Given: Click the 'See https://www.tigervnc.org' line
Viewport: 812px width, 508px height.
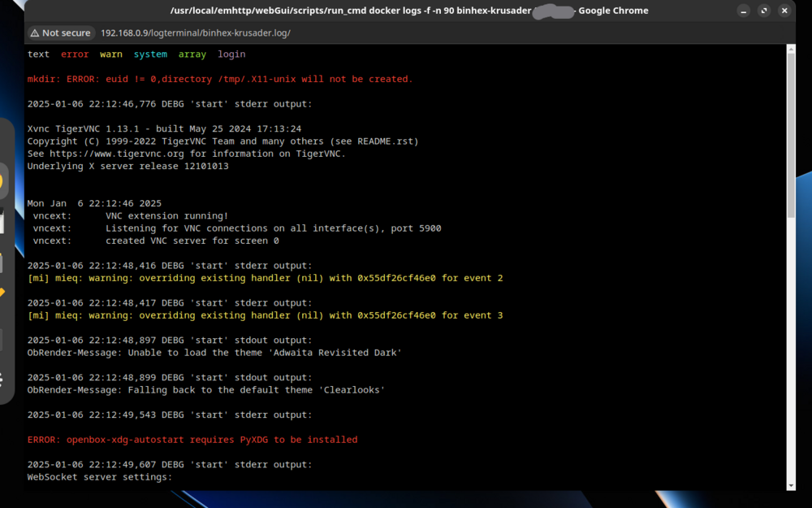Looking at the screenshot, I should click(187, 154).
